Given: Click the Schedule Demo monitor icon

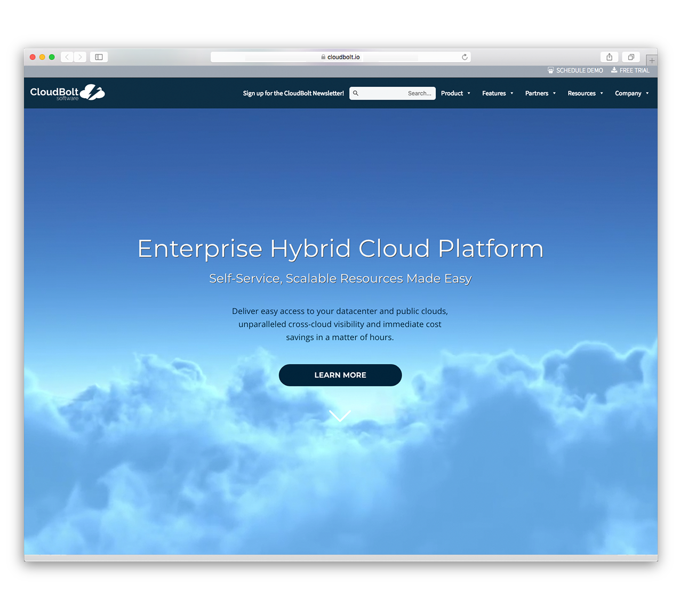Looking at the screenshot, I should (x=550, y=70).
